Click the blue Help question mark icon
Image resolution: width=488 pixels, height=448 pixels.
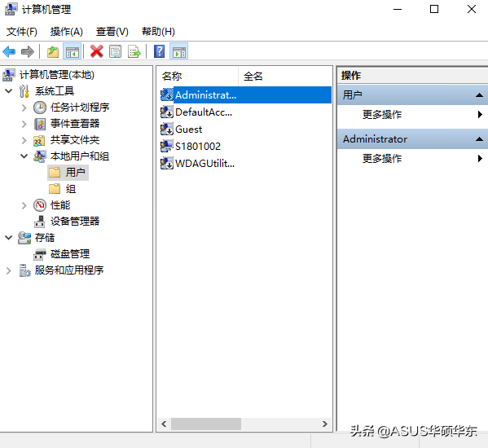coord(160,51)
